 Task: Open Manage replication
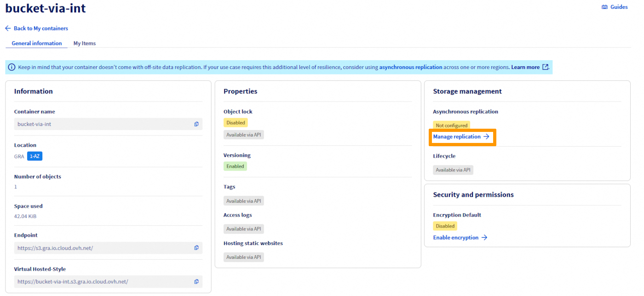[458, 137]
